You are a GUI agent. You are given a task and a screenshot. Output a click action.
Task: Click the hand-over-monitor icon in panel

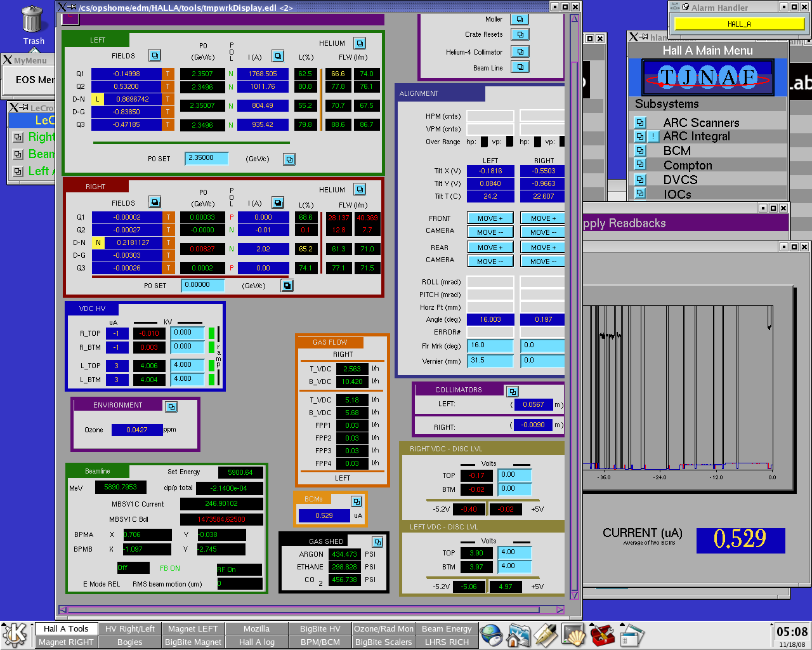[x=573, y=635]
